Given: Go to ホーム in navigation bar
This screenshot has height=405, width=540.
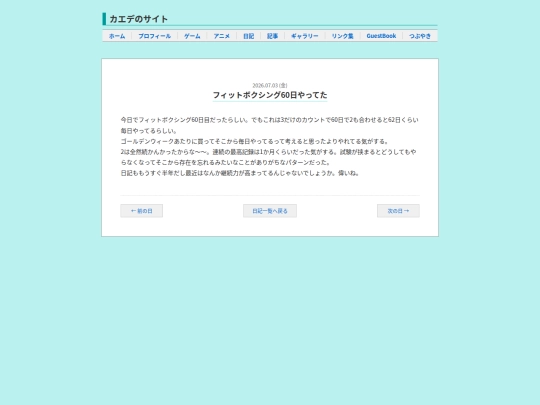Looking at the screenshot, I should 117,36.
